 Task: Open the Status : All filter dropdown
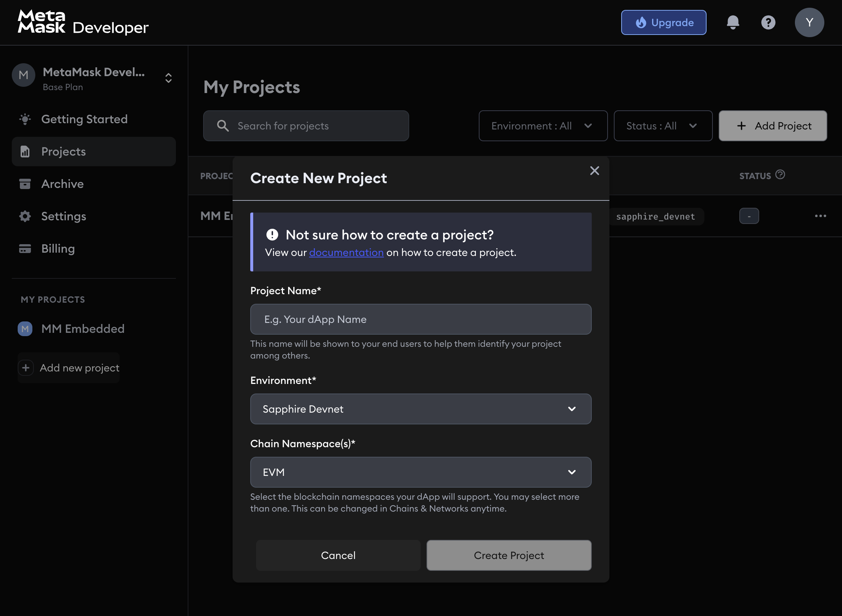pyautogui.click(x=663, y=126)
